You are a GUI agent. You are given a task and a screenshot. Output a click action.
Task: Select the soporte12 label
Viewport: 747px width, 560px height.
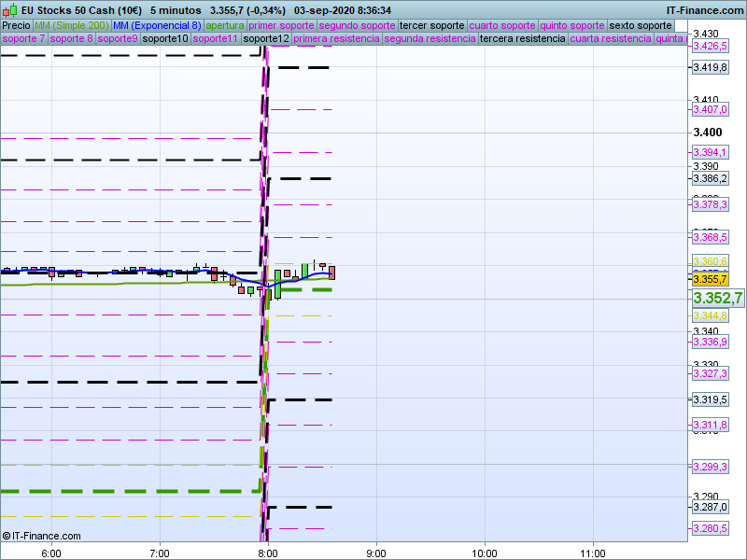coord(266,38)
